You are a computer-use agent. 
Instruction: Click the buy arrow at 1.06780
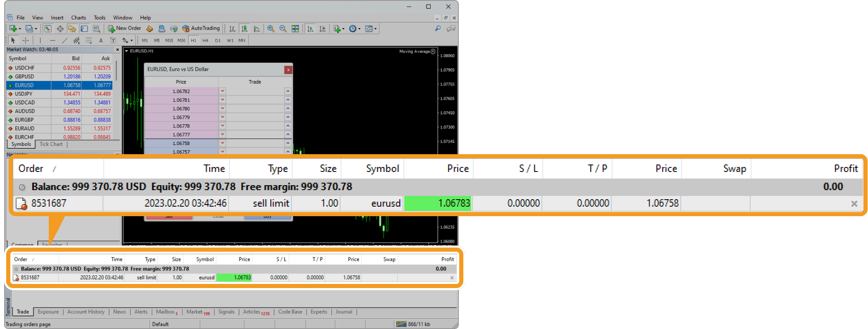(x=288, y=108)
